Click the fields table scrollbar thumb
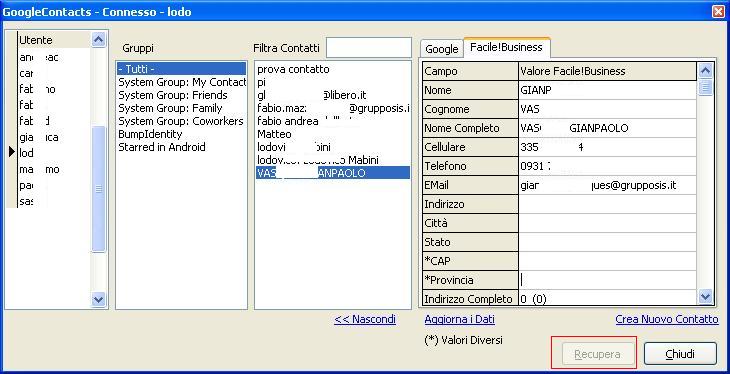Screen dimensions: 730x374 tap(705, 88)
